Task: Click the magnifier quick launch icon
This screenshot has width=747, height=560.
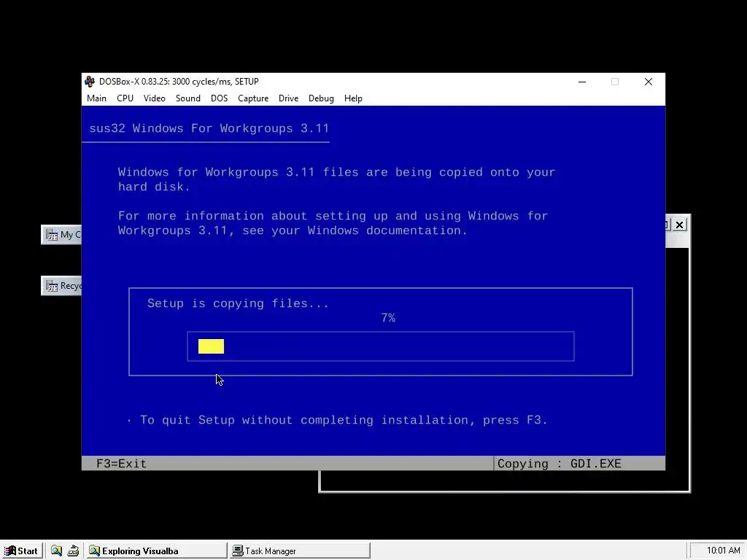Action: (x=56, y=551)
